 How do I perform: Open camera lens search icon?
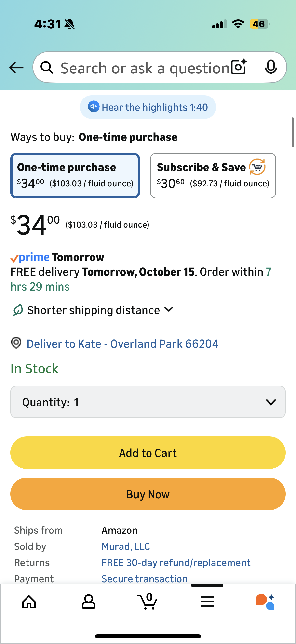[239, 67]
